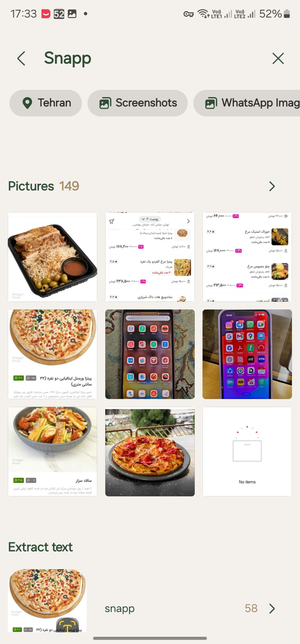This screenshot has height=644, width=300.
Task: Select the Tehran location filter tab
Action: click(x=45, y=102)
